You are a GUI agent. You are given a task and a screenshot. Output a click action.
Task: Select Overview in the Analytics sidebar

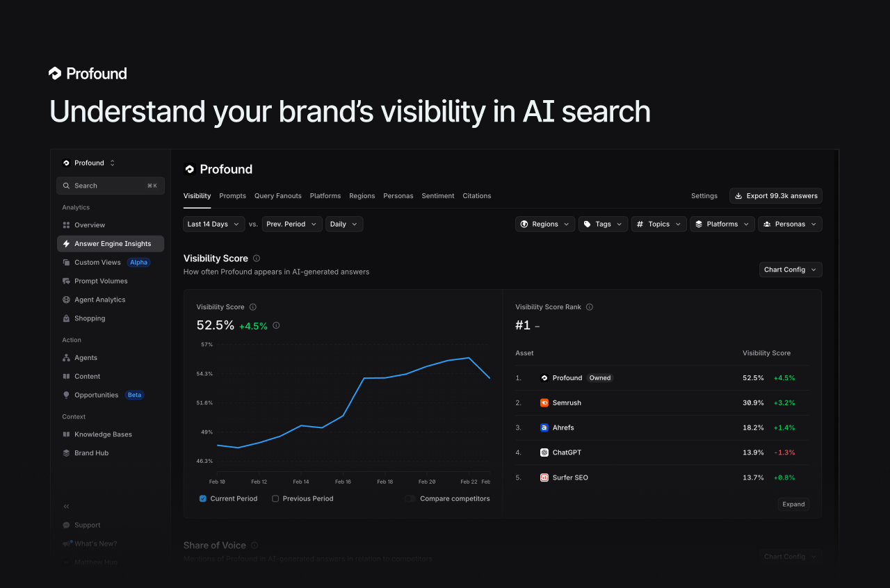tap(90, 224)
